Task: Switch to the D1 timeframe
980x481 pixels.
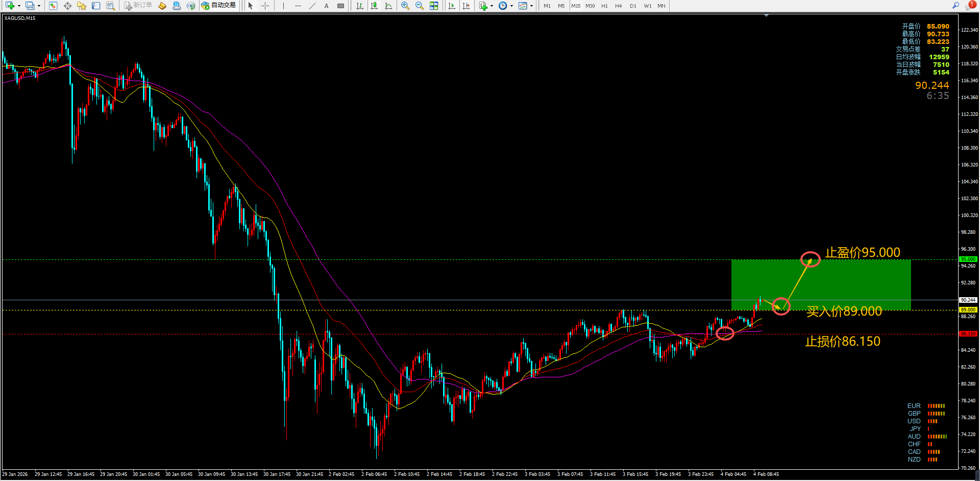Action: [633, 6]
